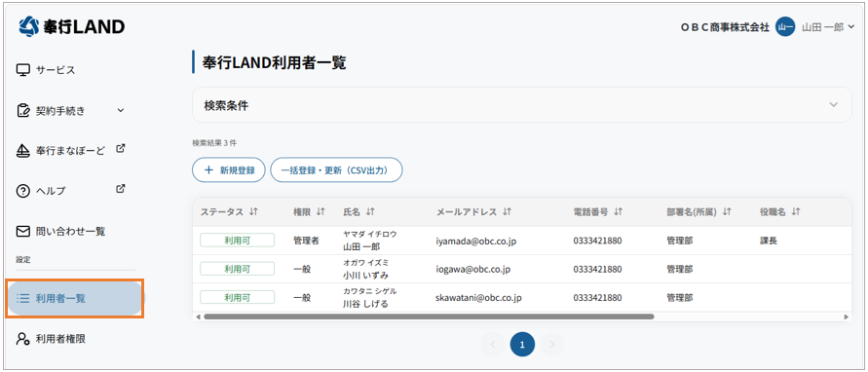Click the 検索結果 3 件 result count
The image size is (868, 372).
pyautogui.click(x=214, y=143)
